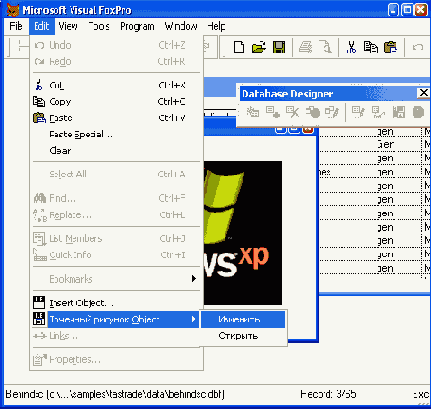
Task: Click the Copy toolbar icon
Action: 371,47
